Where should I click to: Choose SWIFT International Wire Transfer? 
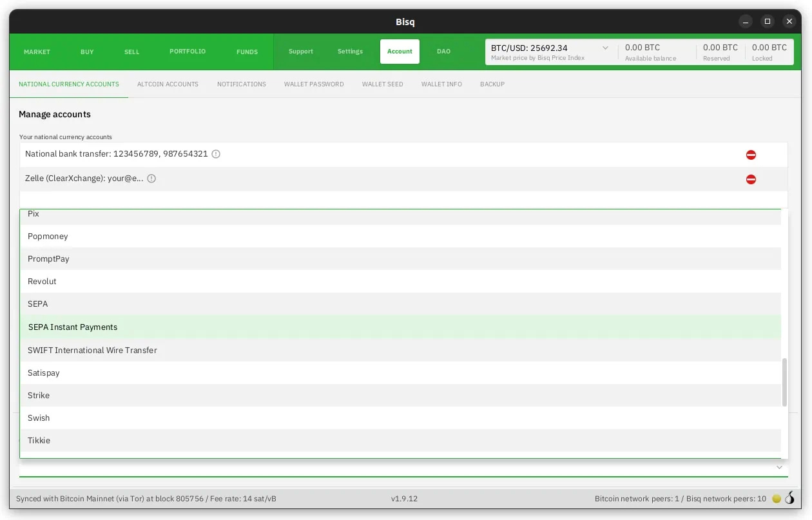[400, 350]
